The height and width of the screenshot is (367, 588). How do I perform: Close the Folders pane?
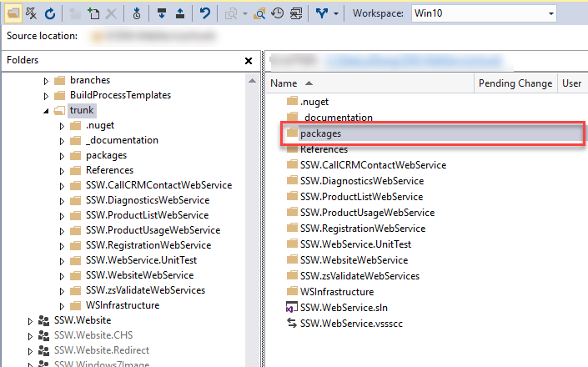248,61
